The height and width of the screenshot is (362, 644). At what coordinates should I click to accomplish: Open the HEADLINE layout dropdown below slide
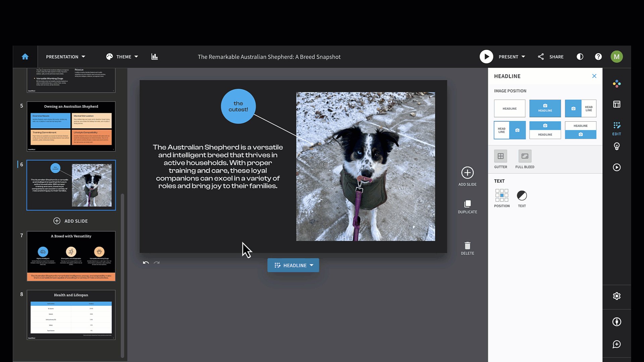coord(293,265)
